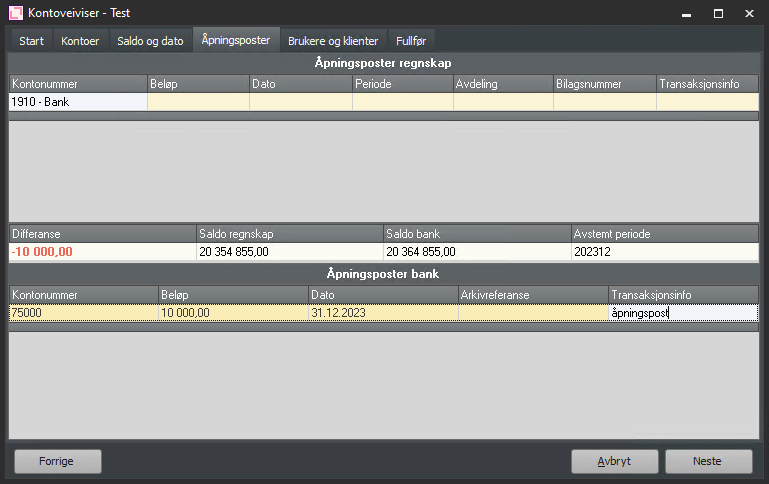Click the Periode cell in regnskap row
This screenshot has width=769, height=484.
[x=402, y=102]
